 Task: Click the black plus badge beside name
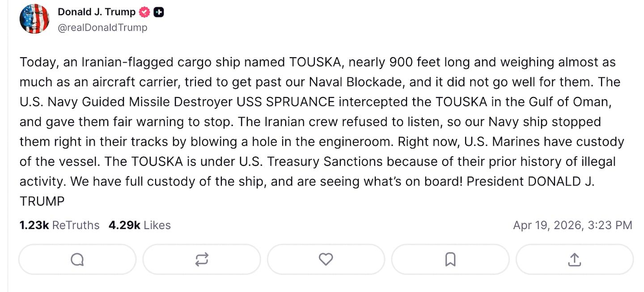(158, 13)
